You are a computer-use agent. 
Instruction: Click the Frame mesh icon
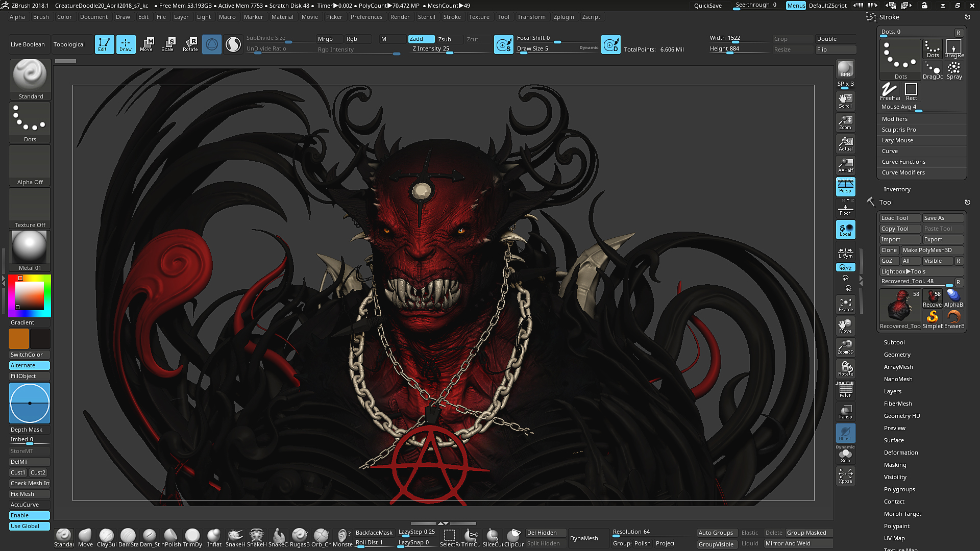click(845, 305)
